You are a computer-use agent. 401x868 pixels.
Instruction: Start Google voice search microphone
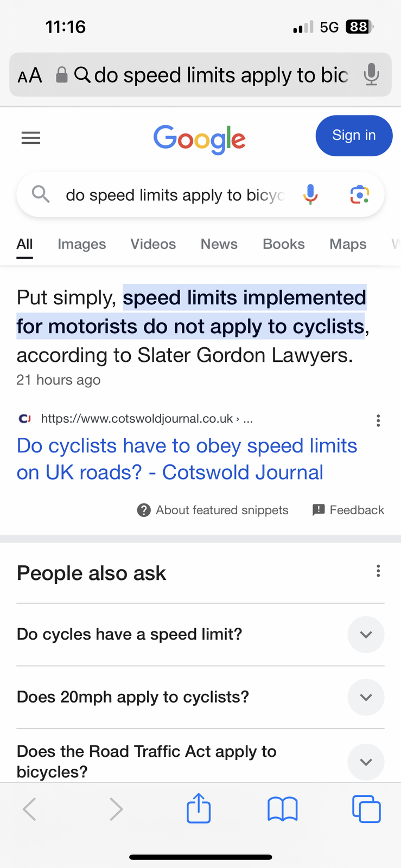(310, 194)
